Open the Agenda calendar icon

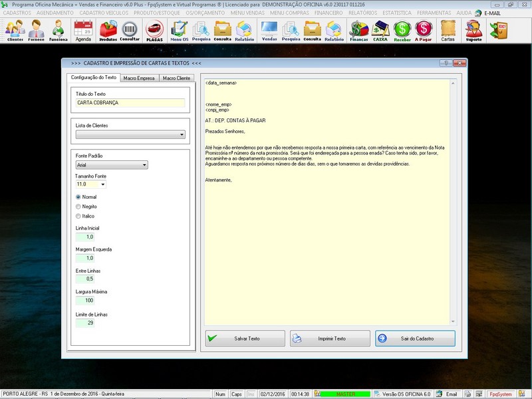(83, 31)
